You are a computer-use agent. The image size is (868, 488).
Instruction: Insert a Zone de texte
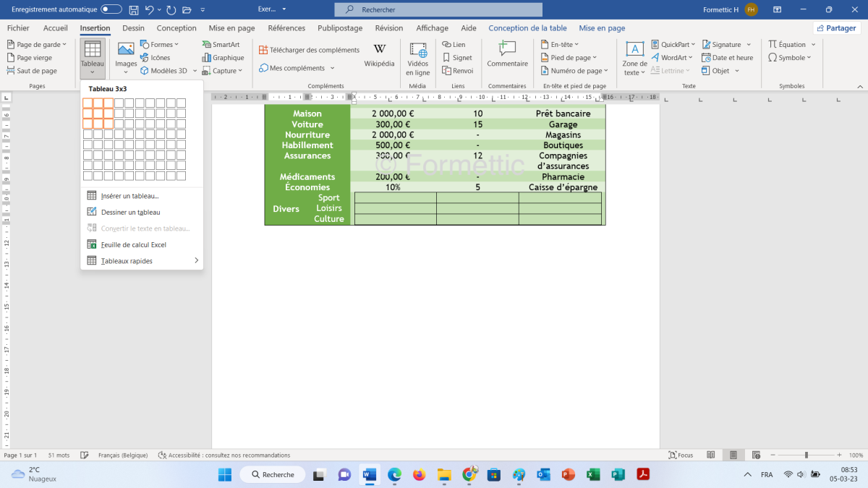pyautogui.click(x=634, y=58)
